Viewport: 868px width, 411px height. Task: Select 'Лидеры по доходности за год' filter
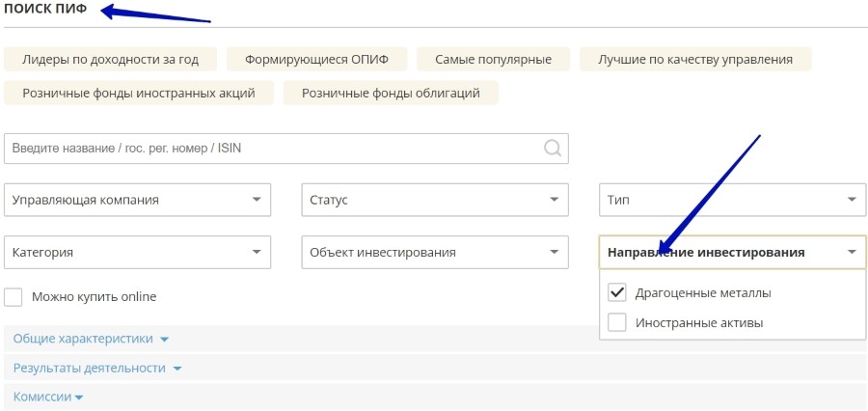pos(111,59)
